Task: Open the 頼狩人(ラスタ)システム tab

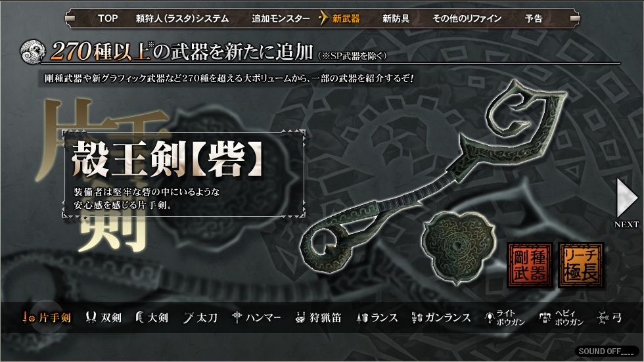Action: coord(183,18)
